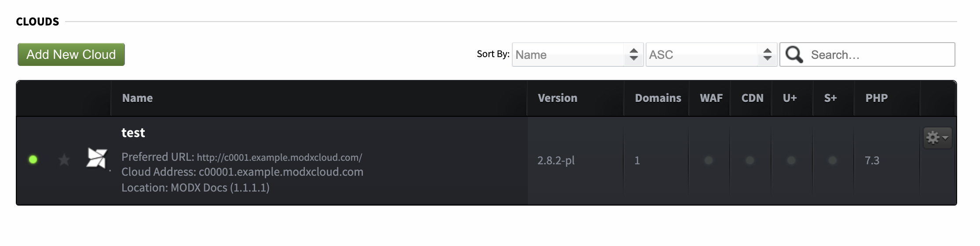
Task: Click the CDN status dot for test
Action: 750,160
